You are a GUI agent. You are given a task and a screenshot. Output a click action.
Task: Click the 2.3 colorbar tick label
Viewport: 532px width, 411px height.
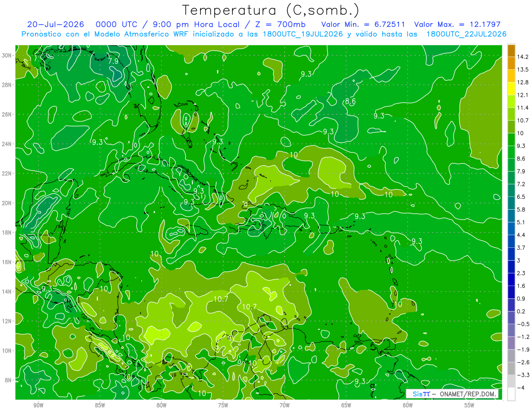(x=521, y=273)
